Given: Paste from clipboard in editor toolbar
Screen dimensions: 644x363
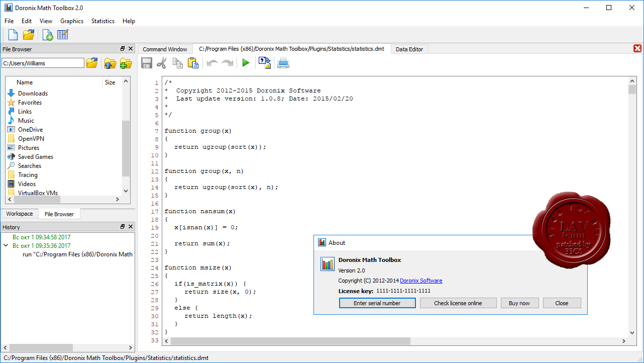Looking at the screenshot, I should click(x=193, y=63).
